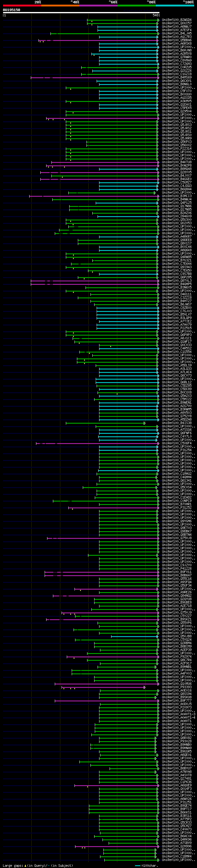
Task: Open hit UniRef100_B4LJA5
Action: [177, 33]
